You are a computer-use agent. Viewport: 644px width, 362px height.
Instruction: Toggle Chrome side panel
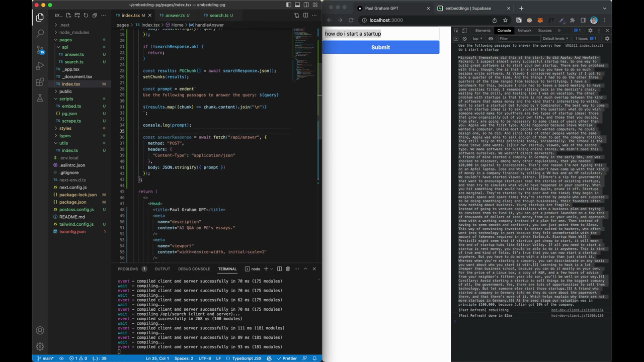583,20
